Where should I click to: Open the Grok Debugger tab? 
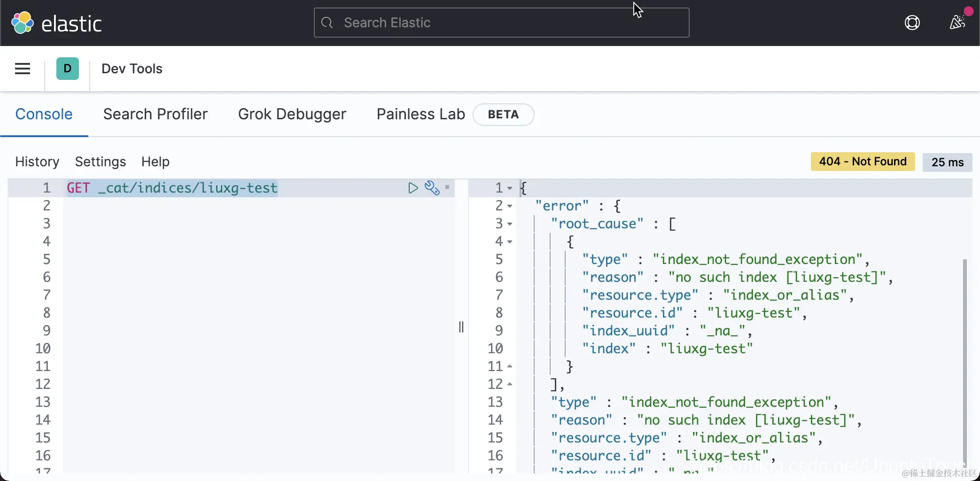tap(292, 114)
